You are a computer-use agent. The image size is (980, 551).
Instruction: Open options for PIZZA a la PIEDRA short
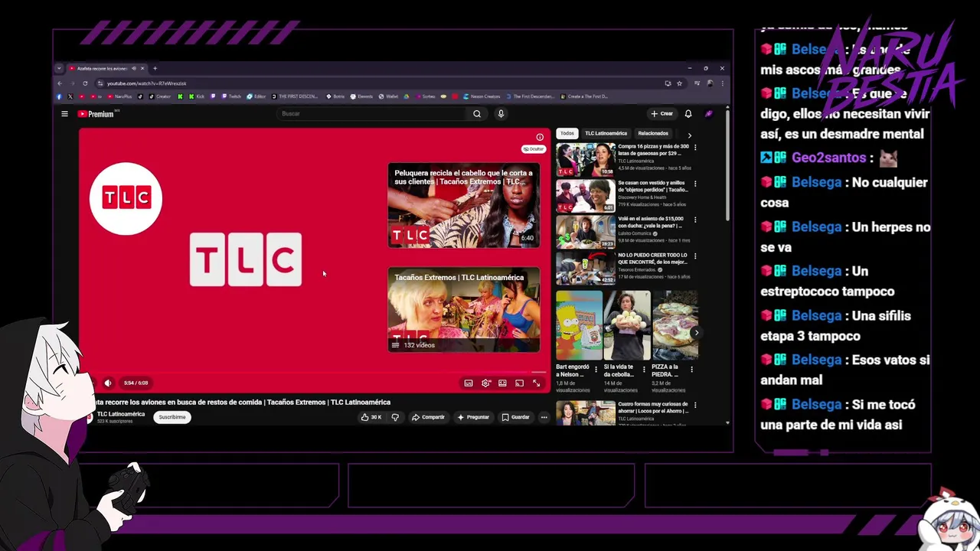coord(691,370)
